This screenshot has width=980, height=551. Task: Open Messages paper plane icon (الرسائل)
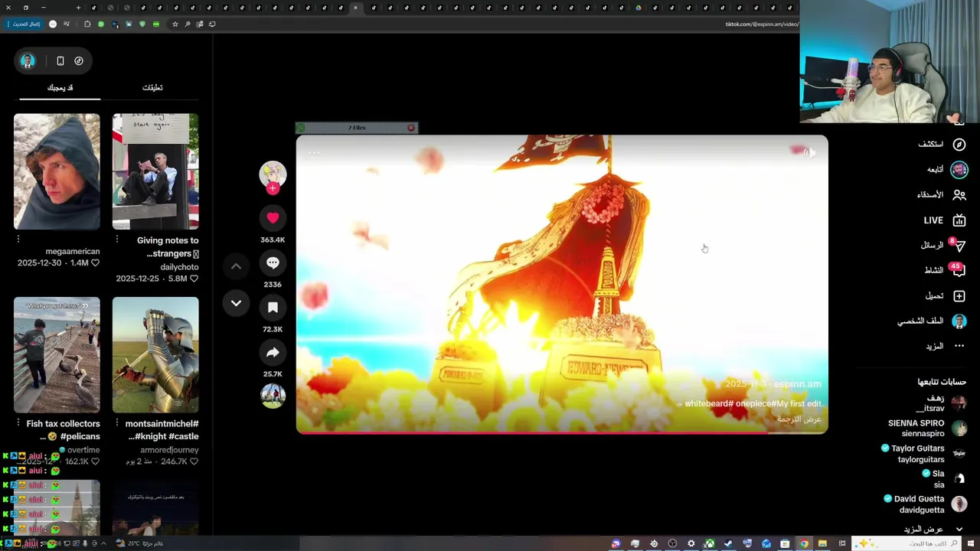pyautogui.click(x=959, y=246)
